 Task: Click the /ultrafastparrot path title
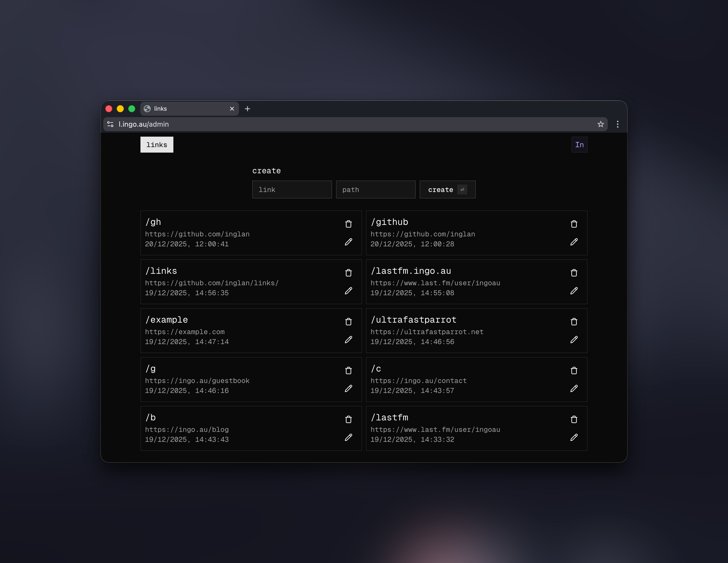point(413,320)
